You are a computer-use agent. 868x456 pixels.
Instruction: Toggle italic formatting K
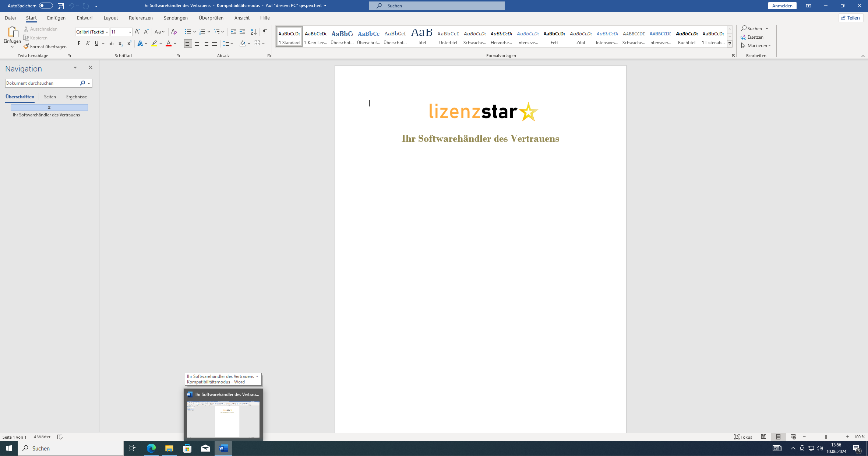coord(88,43)
